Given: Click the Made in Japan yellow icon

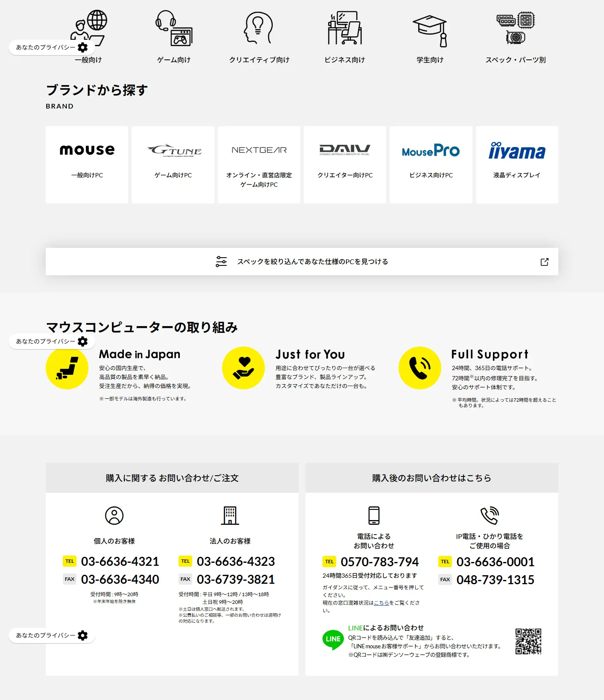Looking at the screenshot, I should pyautogui.click(x=67, y=368).
